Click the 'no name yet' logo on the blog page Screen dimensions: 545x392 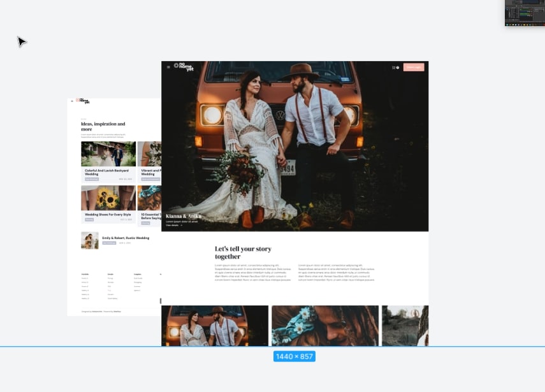point(84,101)
